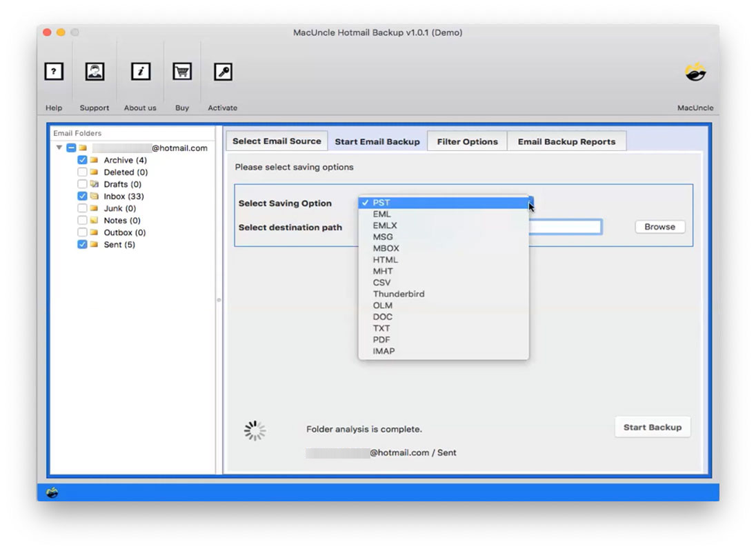Switch to the Filter Options tab
This screenshot has height=551, width=756.
click(467, 141)
